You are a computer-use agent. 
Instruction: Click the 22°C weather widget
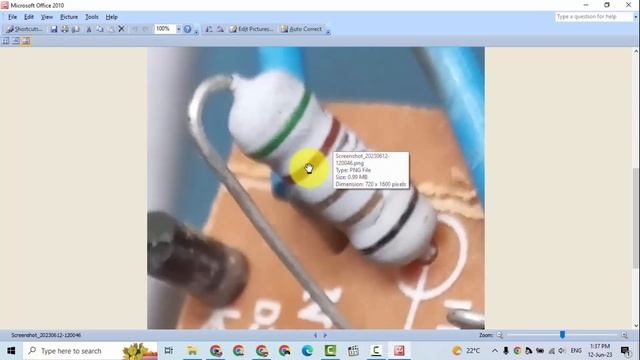pos(466,351)
